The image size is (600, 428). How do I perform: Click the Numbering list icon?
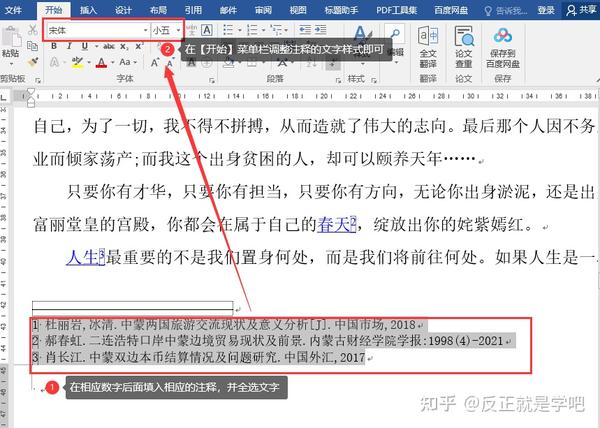coord(252,30)
